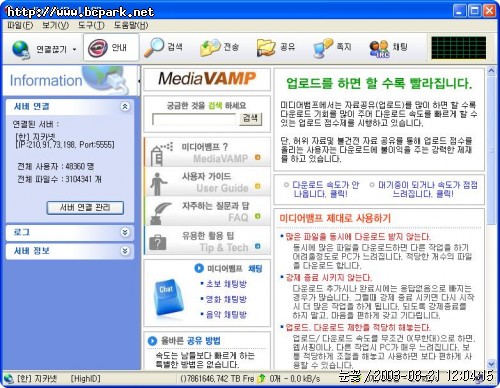Click the vertical scrollbar thumb in content pane
Image resolution: width=500 pixels, height=388 pixels.
pyautogui.click(x=491, y=151)
